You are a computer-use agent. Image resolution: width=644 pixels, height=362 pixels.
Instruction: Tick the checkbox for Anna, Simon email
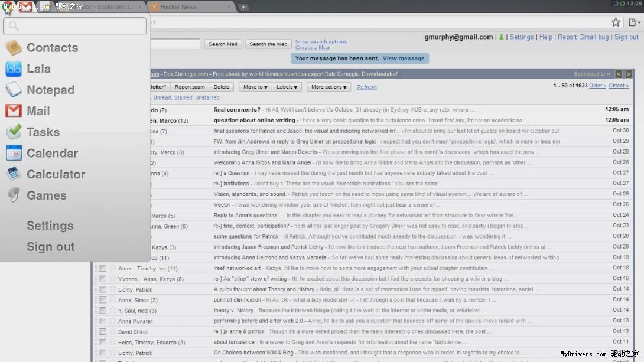pos(103,300)
